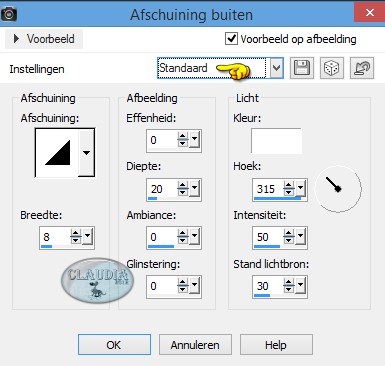Image resolution: width=385 pixels, height=366 pixels.
Task: Save the current preset with floppy icon
Action: (302, 68)
